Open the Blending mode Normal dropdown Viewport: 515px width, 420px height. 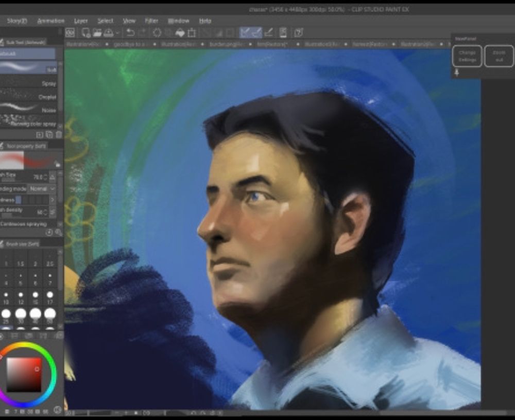tap(42, 189)
